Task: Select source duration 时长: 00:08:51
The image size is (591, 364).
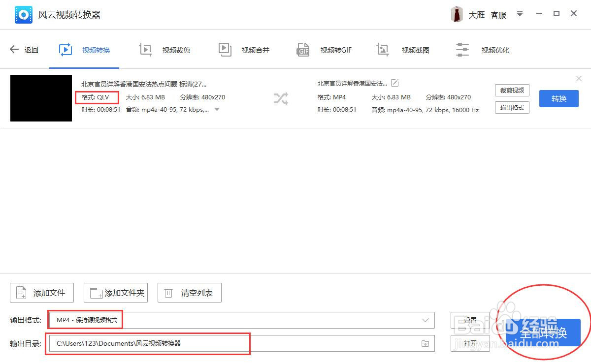Action: 101,110
